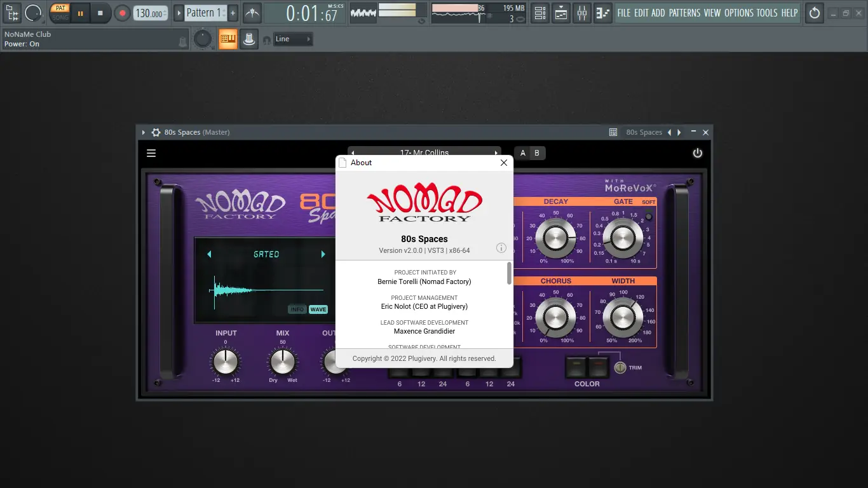Open the 80s Spaces hamburger menu
This screenshot has width=868, height=488.
(151, 153)
